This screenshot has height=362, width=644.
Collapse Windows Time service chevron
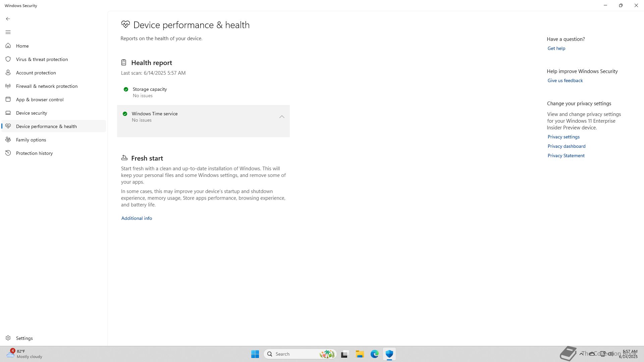(x=282, y=117)
